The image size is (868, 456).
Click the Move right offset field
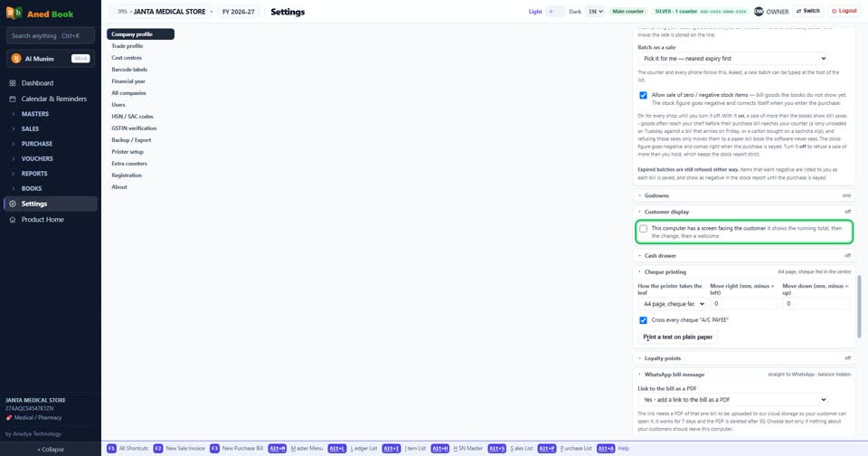(x=743, y=304)
